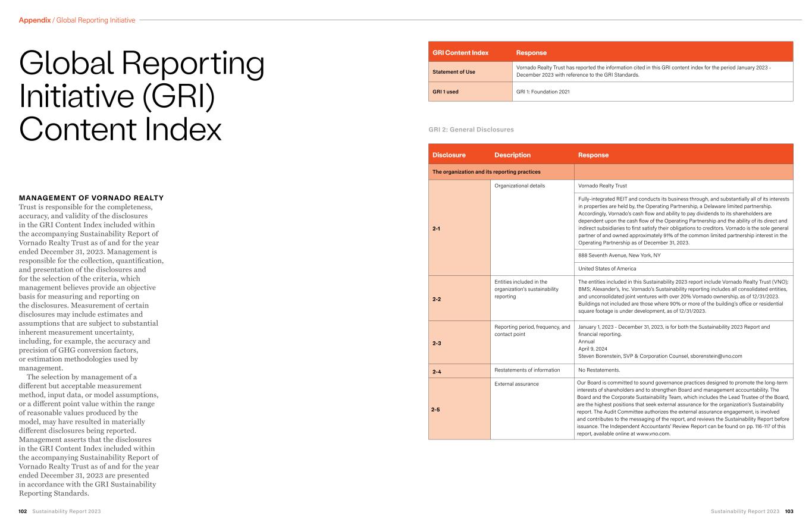The height and width of the screenshot is (525, 812).
Task: Click disclosure number 2-2 cell
Action: pos(437,299)
